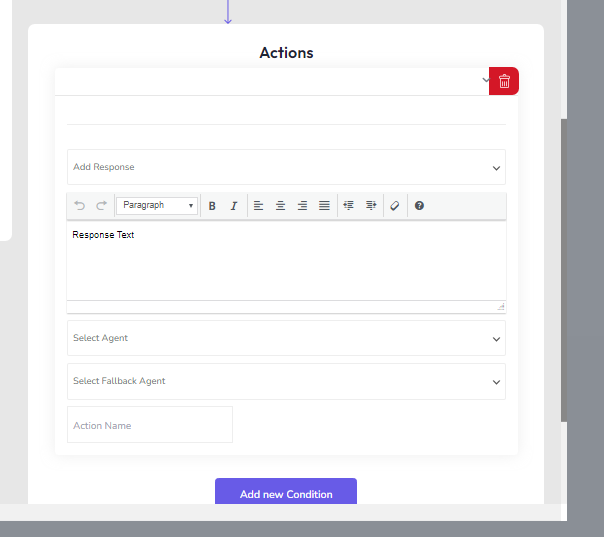Click the Add new Condition button

[286, 492]
